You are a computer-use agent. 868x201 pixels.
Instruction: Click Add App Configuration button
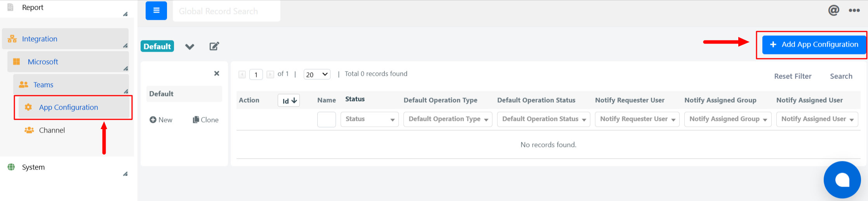click(814, 45)
